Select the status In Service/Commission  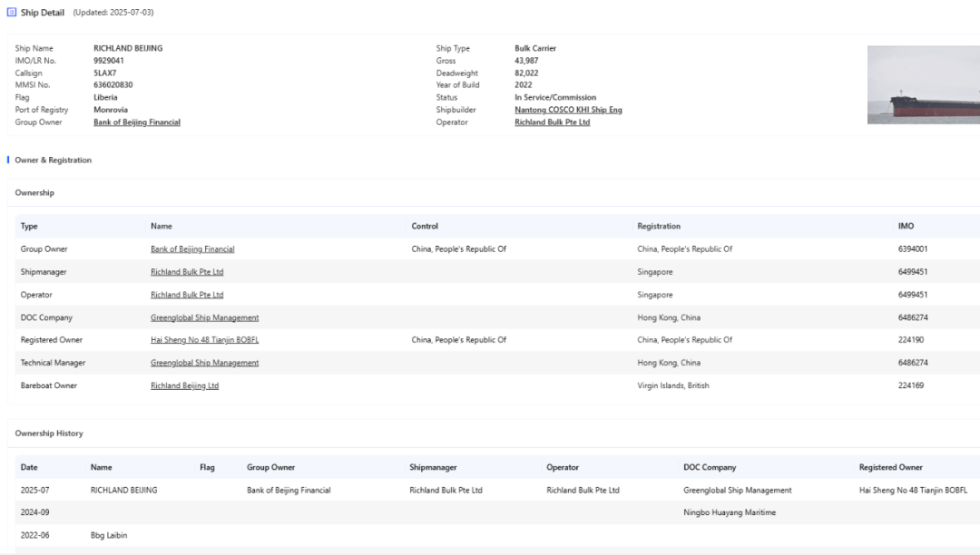(555, 97)
